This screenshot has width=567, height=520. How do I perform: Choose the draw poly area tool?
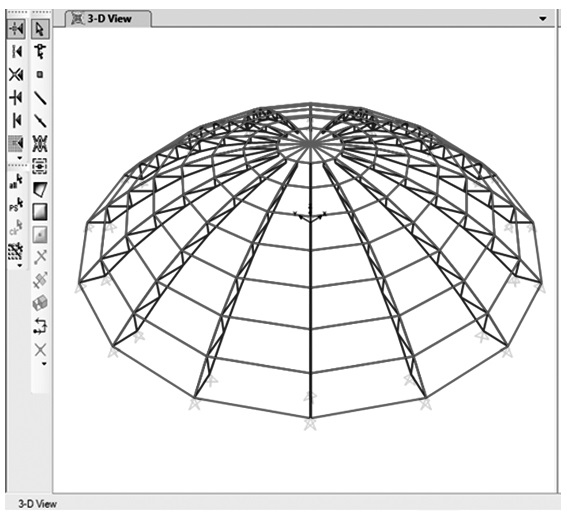40,189
